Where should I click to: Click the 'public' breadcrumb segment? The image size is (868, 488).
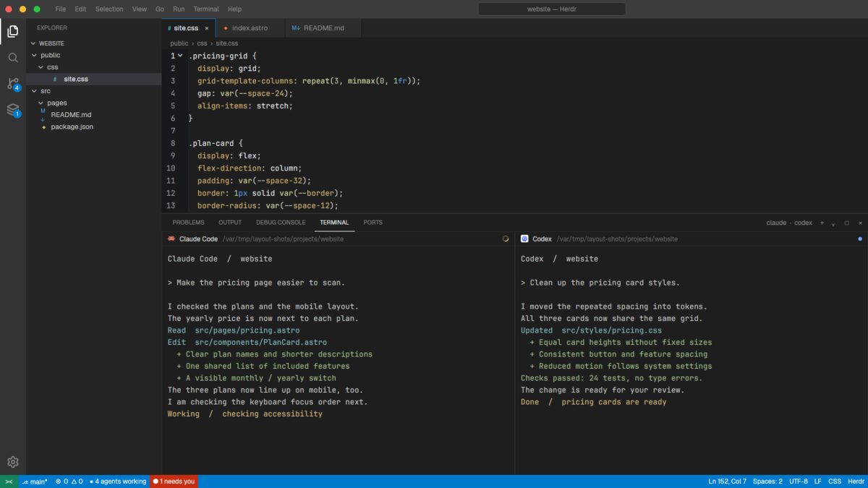(x=179, y=43)
